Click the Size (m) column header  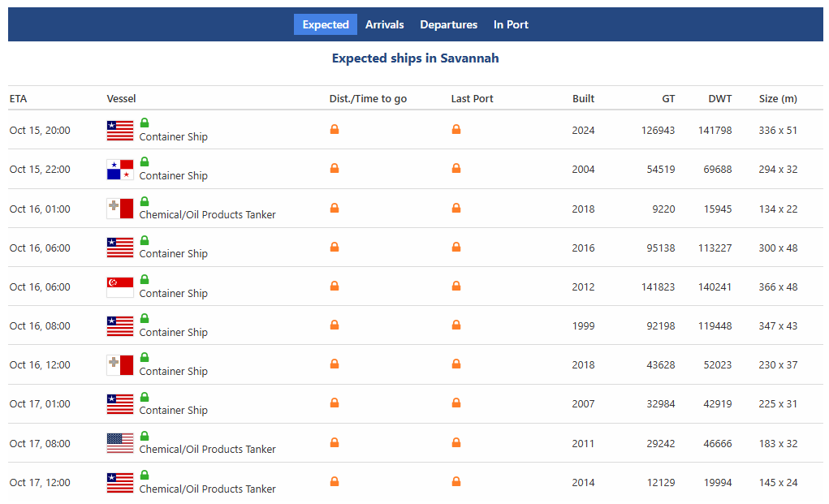778,99
